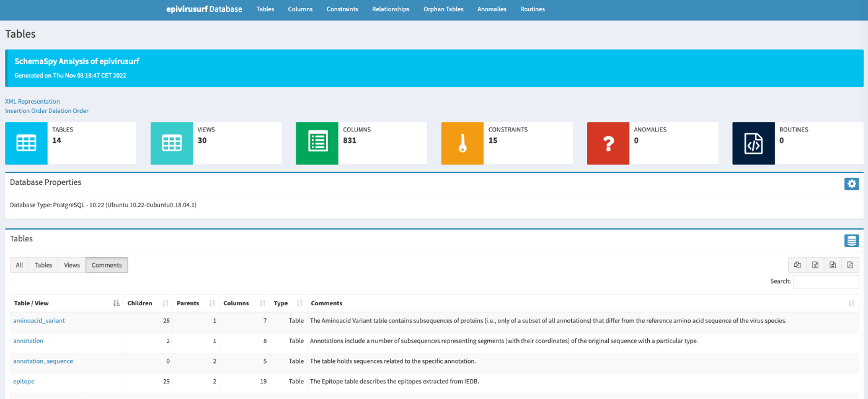Click the database stack icon in Tables panel
This screenshot has width=868, height=399.
[x=852, y=241]
